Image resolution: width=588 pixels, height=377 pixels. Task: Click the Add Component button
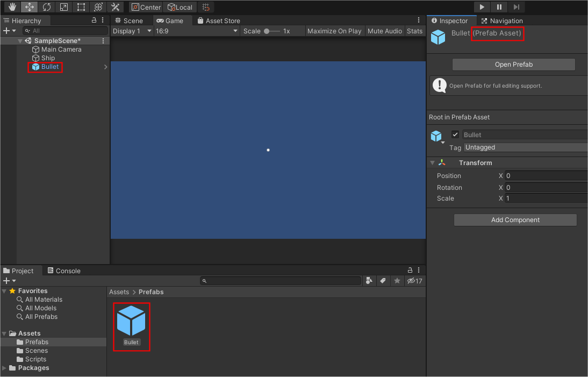515,220
